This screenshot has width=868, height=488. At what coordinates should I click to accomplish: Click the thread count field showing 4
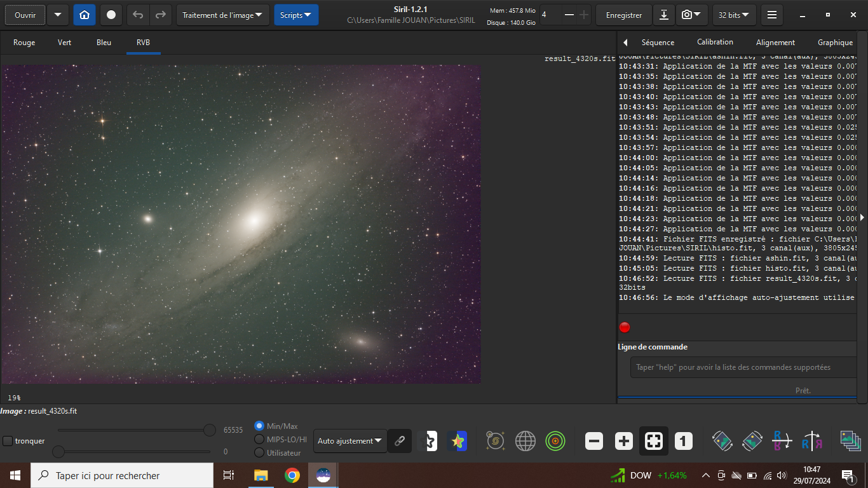pos(551,15)
